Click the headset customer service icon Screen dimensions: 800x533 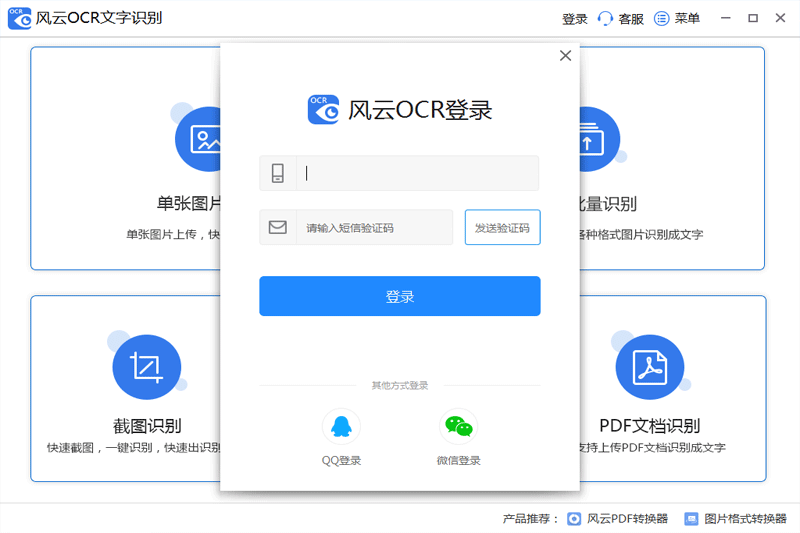(605, 18)
